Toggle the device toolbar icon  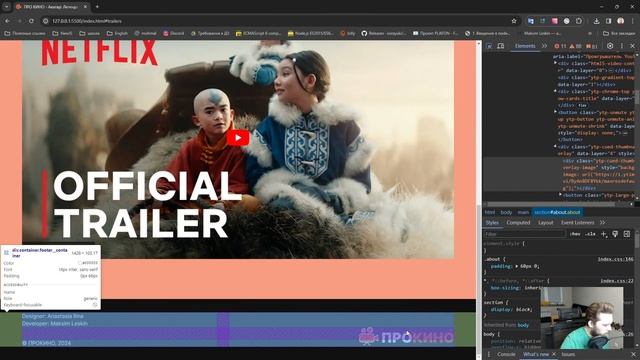501,46
